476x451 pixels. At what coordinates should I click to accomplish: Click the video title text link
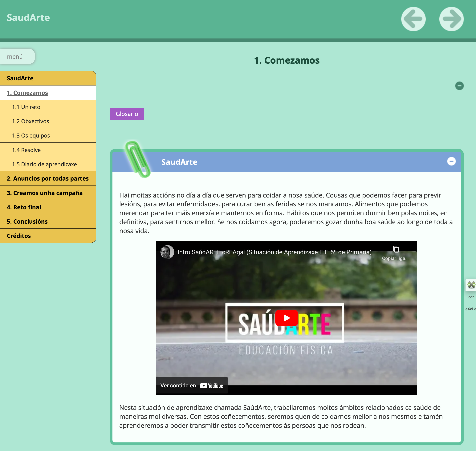(x=274, y=252)
